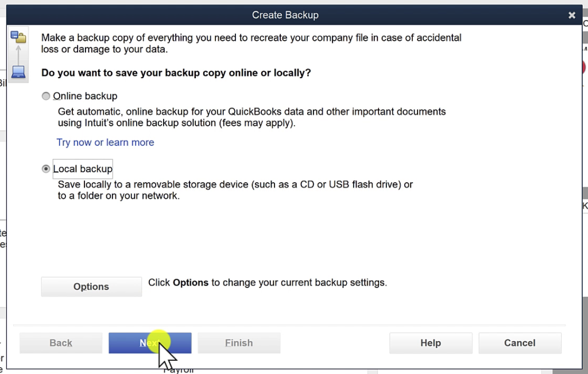The height and width of the screenshot is (374, 588).
Task: Cancel the Create Backup dialog
Action: (x=520, y=343)
